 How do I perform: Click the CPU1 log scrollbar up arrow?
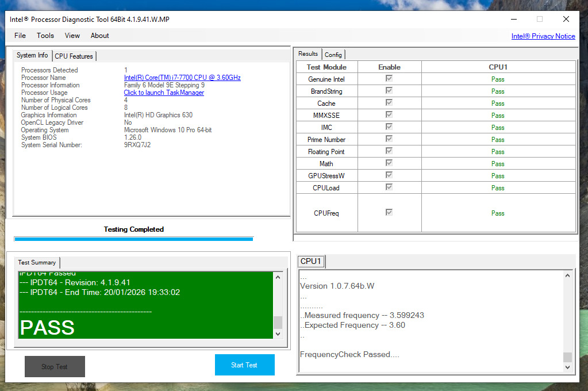[567, 275]
